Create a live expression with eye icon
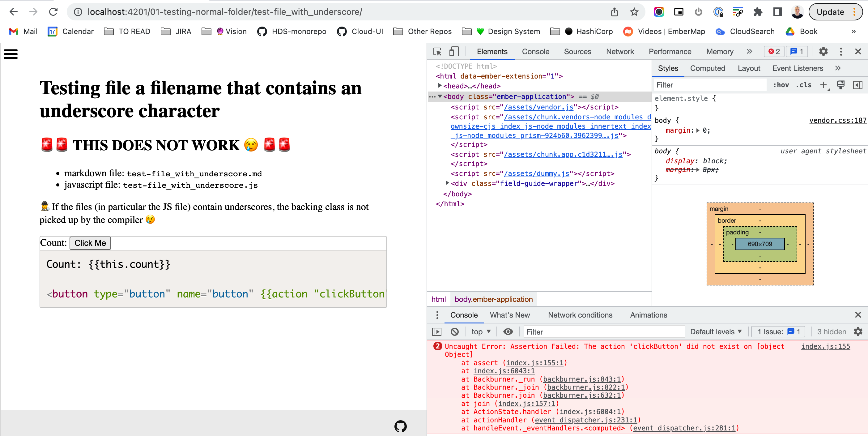The height and width of the screenshot is (436, 868). tap(508, 331)
